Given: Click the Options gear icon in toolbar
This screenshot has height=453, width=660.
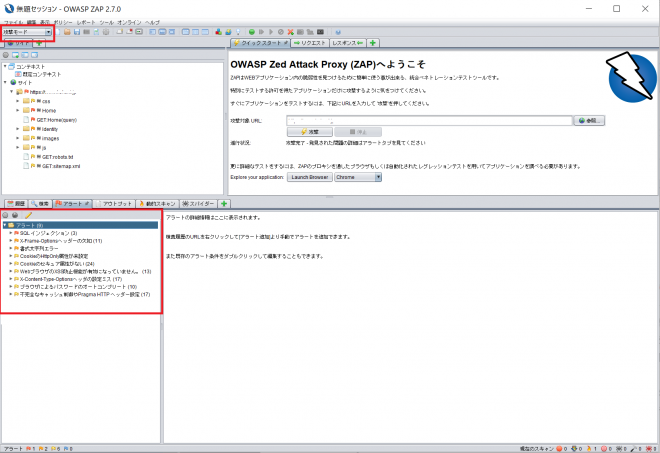Looking at the screenshot, I should click(106, 32).
